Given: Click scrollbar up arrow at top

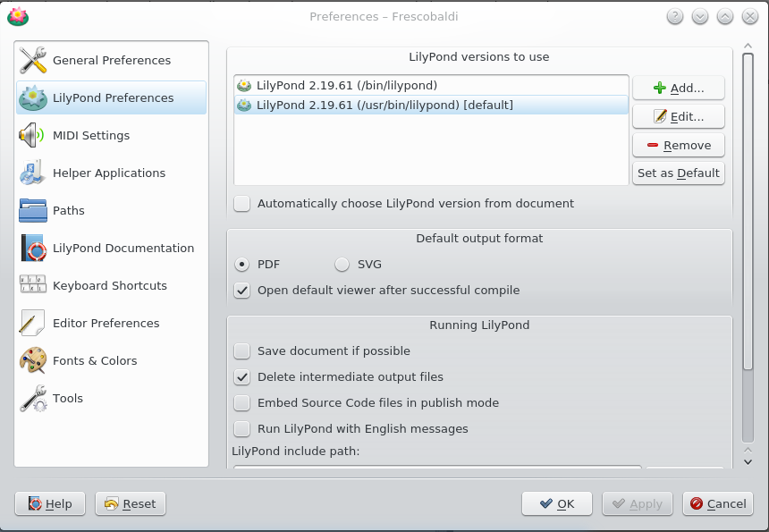Looking at the screenshot, I should click(x=748, y=46).
